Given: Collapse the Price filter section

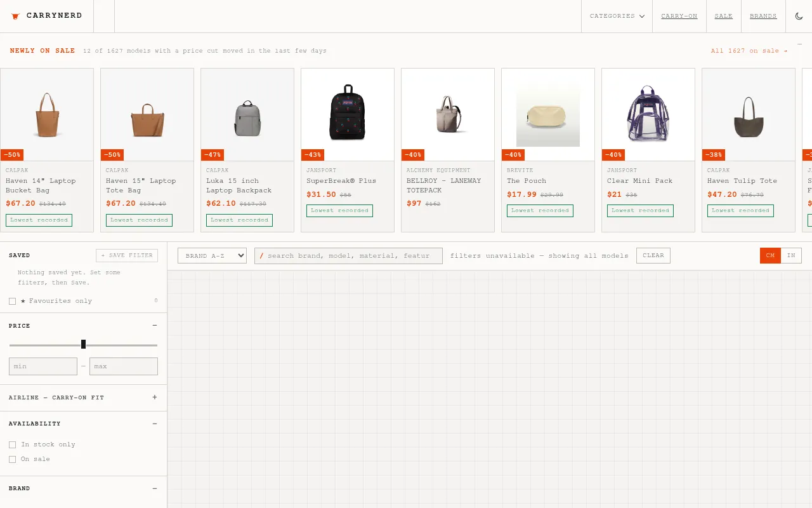Looking at the screenshot, I should pyautogui.click(x=155, y=325).
